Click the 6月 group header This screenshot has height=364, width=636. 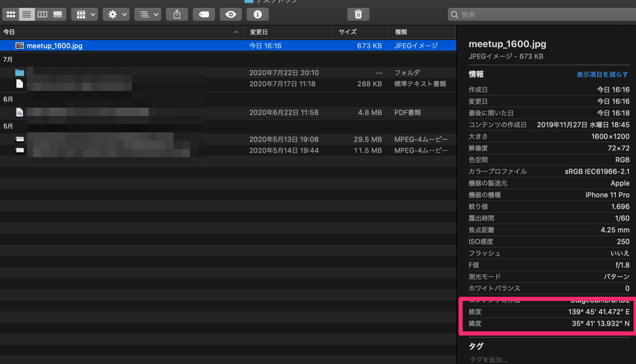click(8, 99)
